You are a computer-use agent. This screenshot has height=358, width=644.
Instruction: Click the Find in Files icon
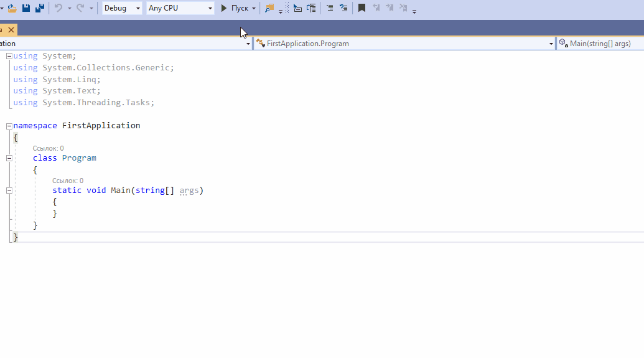click(269, 8)
